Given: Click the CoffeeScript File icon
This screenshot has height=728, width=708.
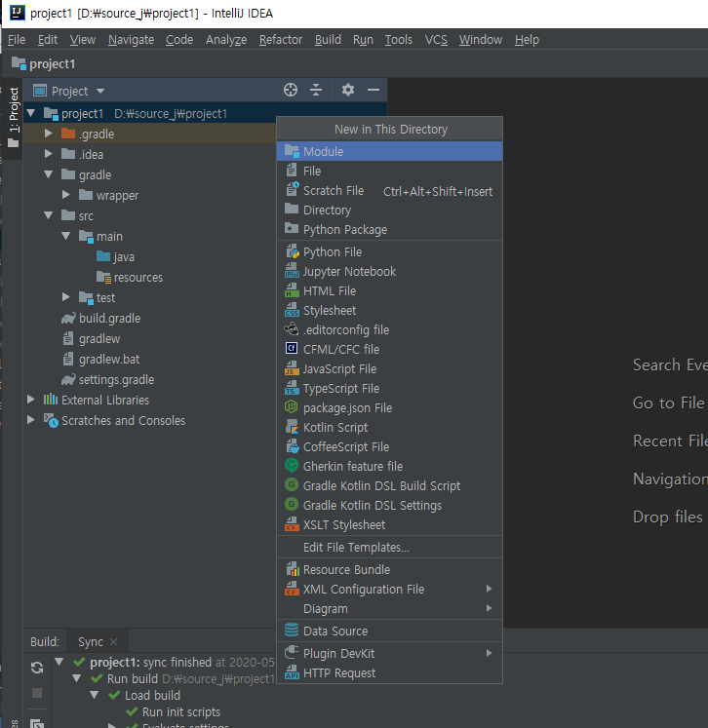Looking at the screenshot, I should click(292, 446).
